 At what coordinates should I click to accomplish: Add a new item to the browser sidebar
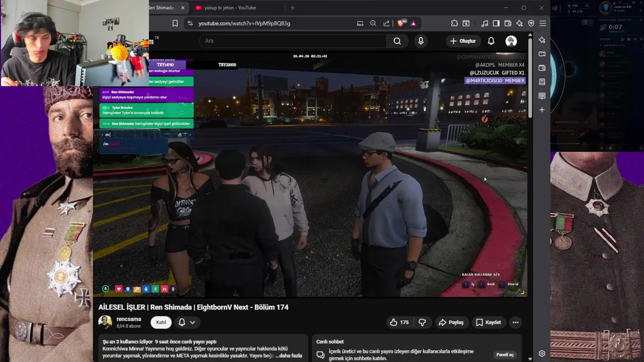pos(542,110)
